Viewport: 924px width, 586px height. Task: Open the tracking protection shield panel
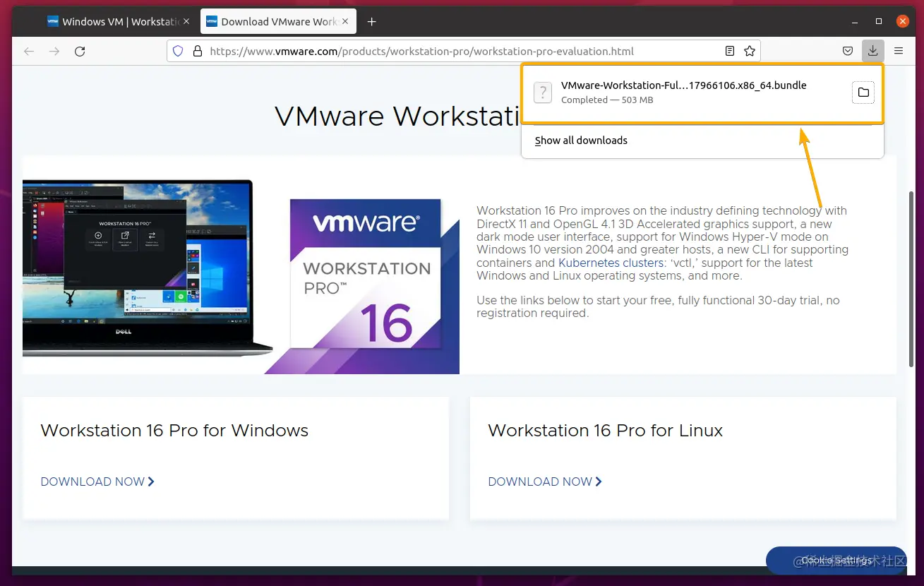pos(178,51)
